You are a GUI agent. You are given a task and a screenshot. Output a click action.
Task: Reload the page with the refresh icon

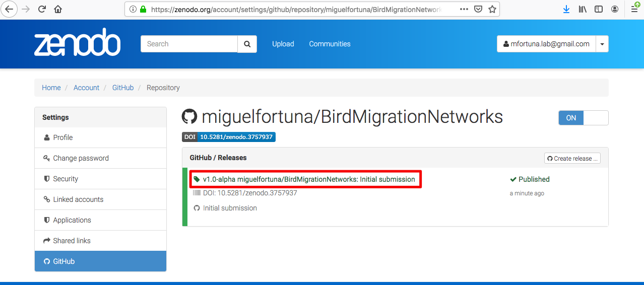coord(42,9)
